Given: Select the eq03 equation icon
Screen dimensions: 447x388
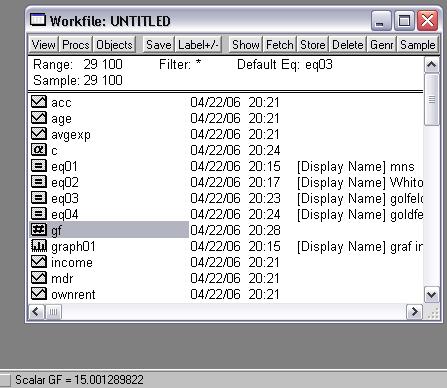Looking at the screenshot, I should tap(39, 198).
